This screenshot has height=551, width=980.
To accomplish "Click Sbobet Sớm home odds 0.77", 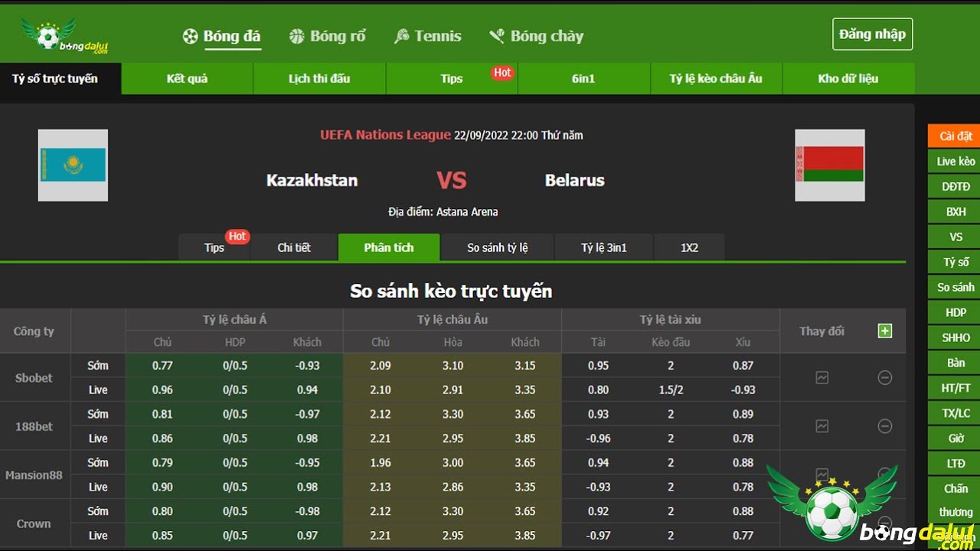I will coord(162,365).
